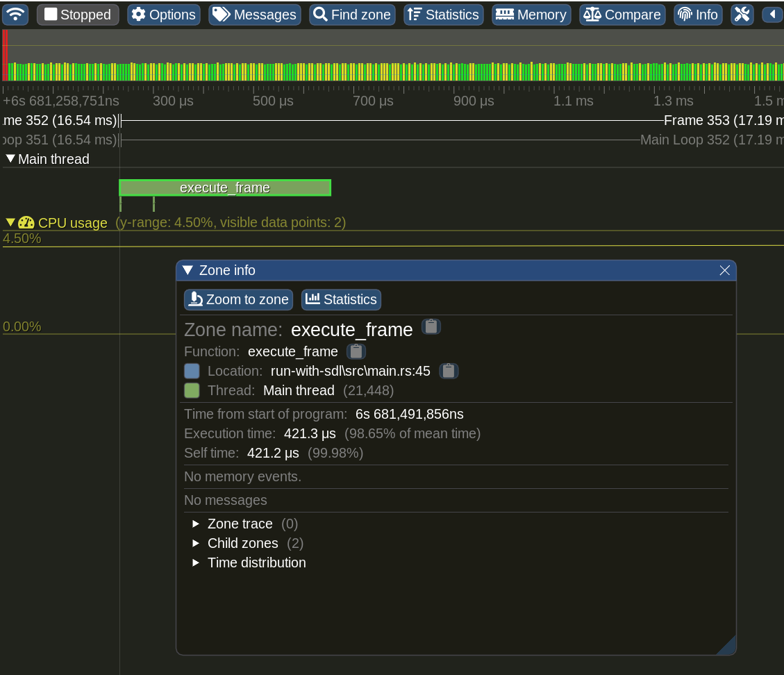Screen dimensions: 784x675
Task: Click the Main Loop 352 label
Action: [712, 140]
